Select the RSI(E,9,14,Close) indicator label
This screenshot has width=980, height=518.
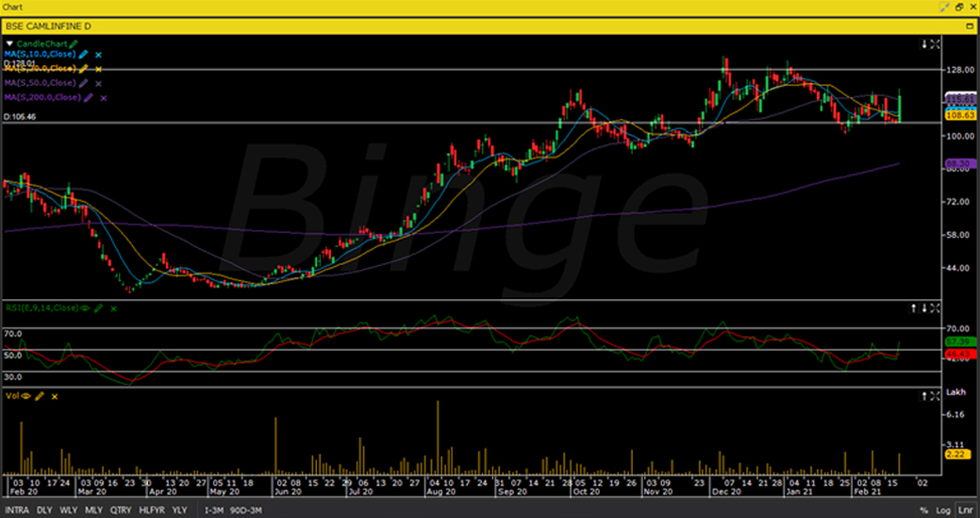[x=42, y=308]
